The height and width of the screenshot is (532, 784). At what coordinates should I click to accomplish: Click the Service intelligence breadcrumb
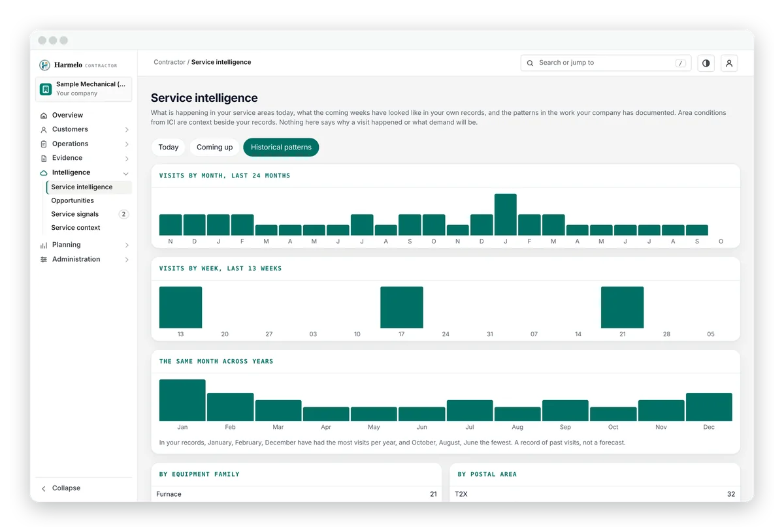click(221, 63)
